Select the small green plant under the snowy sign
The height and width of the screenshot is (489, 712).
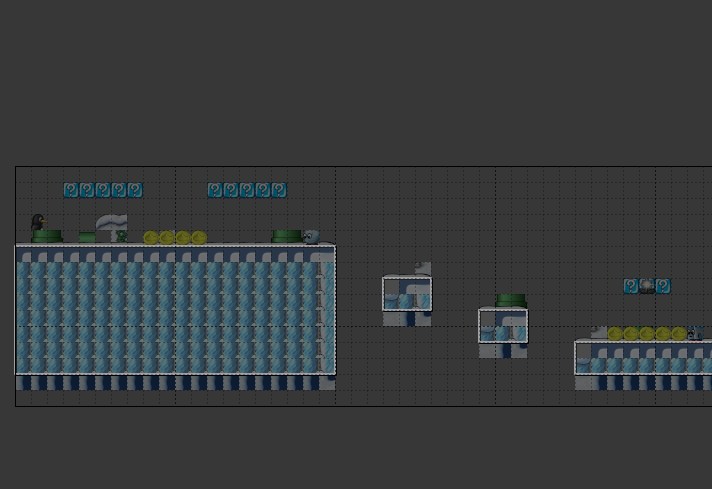tap(121, 236)
